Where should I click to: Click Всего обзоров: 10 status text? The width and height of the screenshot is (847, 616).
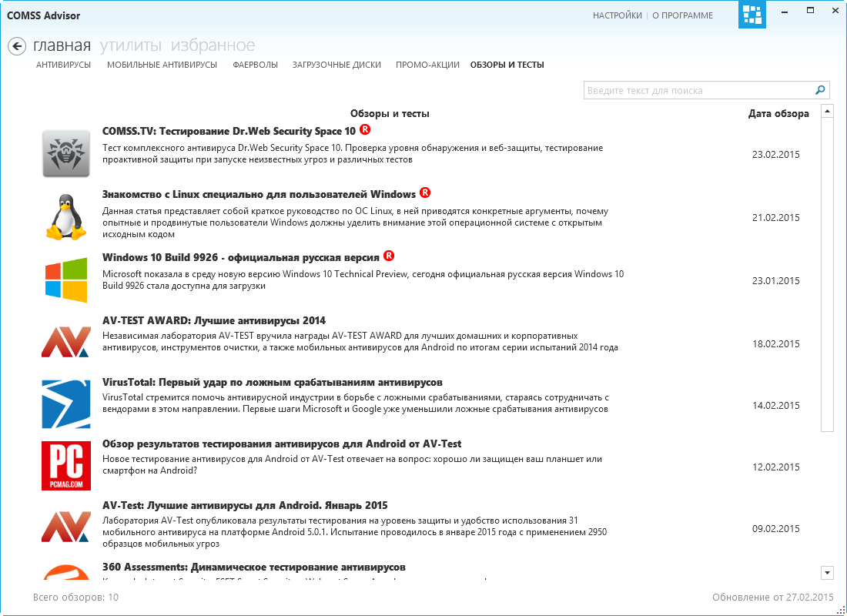coord(75,598)
